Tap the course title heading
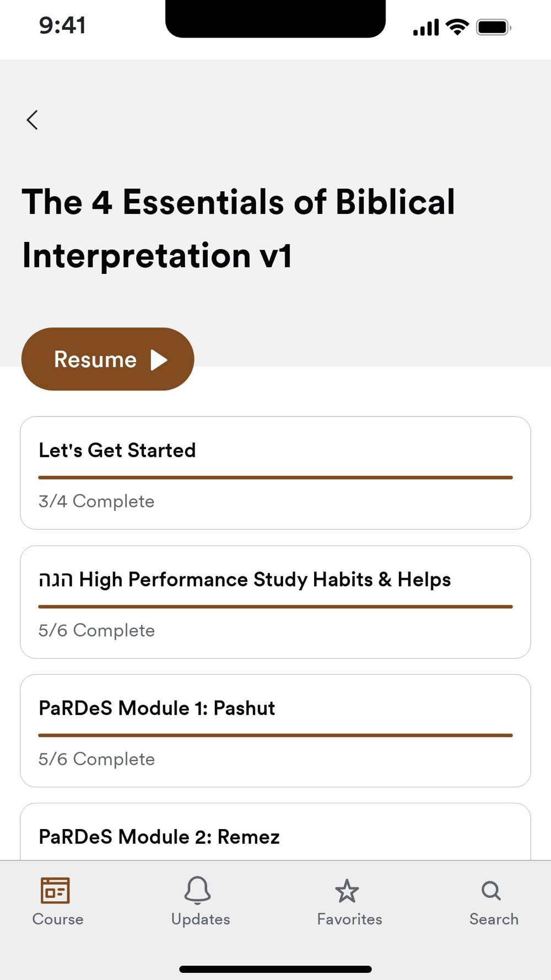551x980 pixels. (239, 228)
